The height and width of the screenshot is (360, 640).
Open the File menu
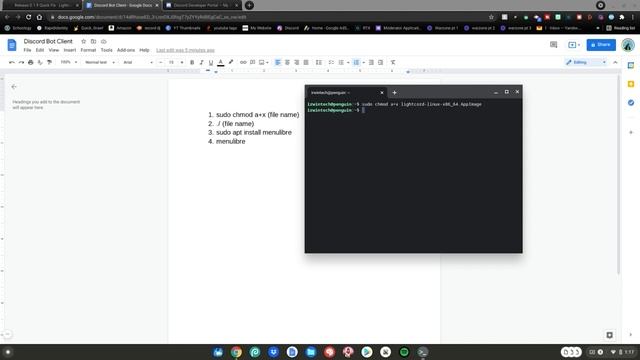pyautogui.click(x=27, y=50)
